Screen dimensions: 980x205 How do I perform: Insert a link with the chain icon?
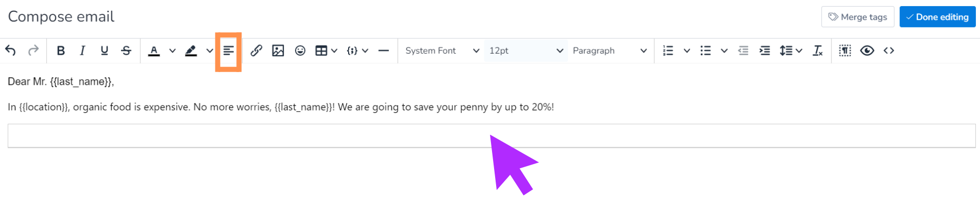click(256, 51)
